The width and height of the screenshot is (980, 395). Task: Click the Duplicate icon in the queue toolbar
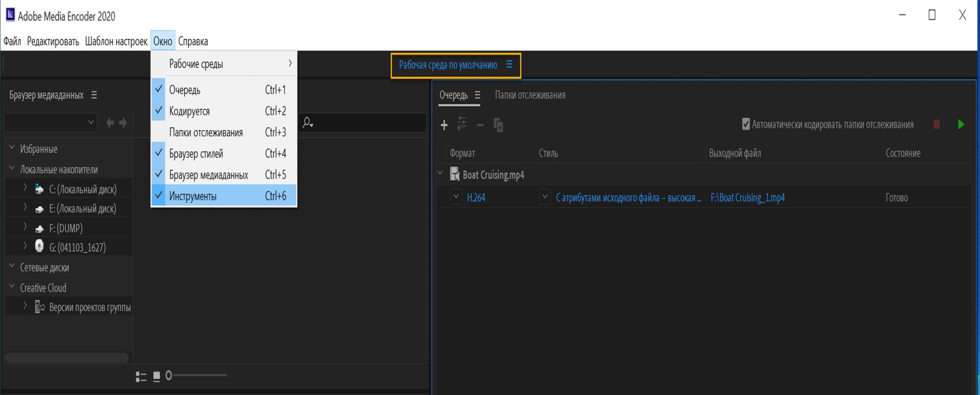[x=499, y=125]
